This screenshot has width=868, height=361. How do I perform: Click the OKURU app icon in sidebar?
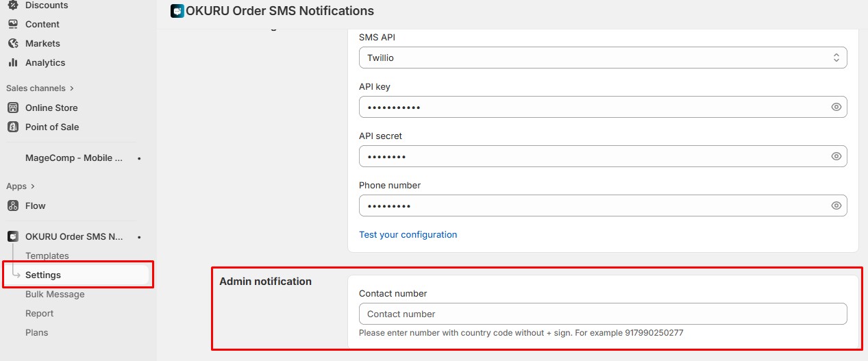(x=13, y=236)
